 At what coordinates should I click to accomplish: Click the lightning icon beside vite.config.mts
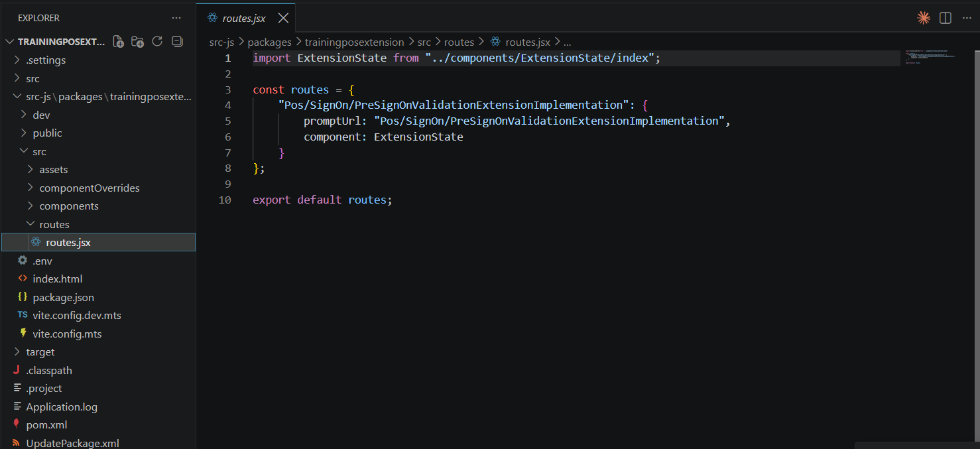point(23,334)
